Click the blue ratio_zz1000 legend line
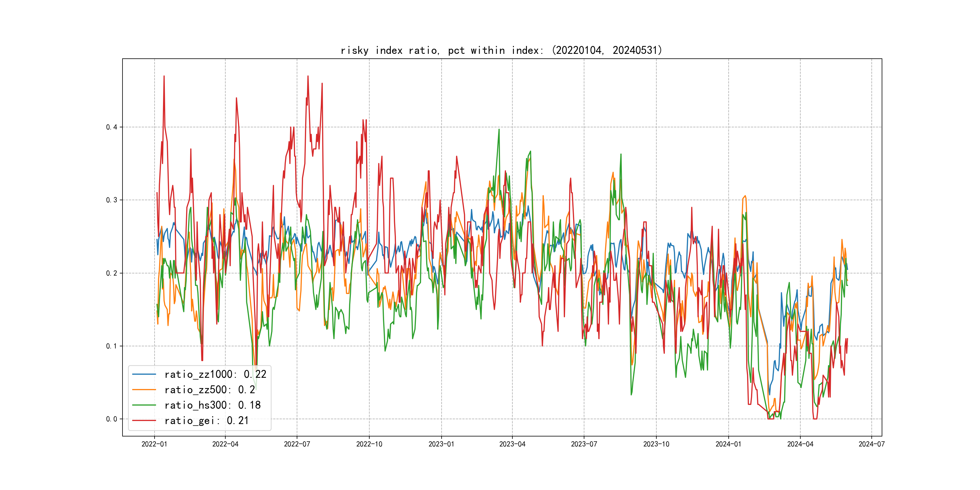This screenshot has width=980, height=490. click(x=144, y=374)
